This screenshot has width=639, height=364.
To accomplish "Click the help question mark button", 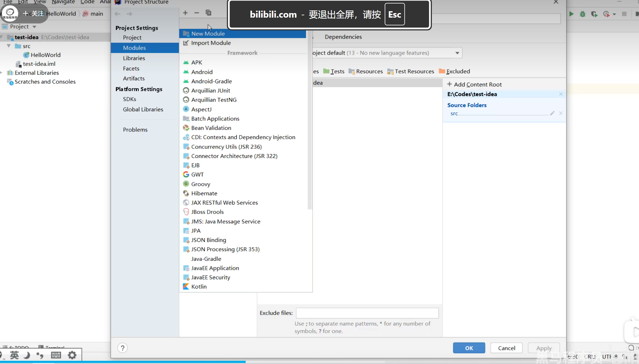I will (123, 348).
